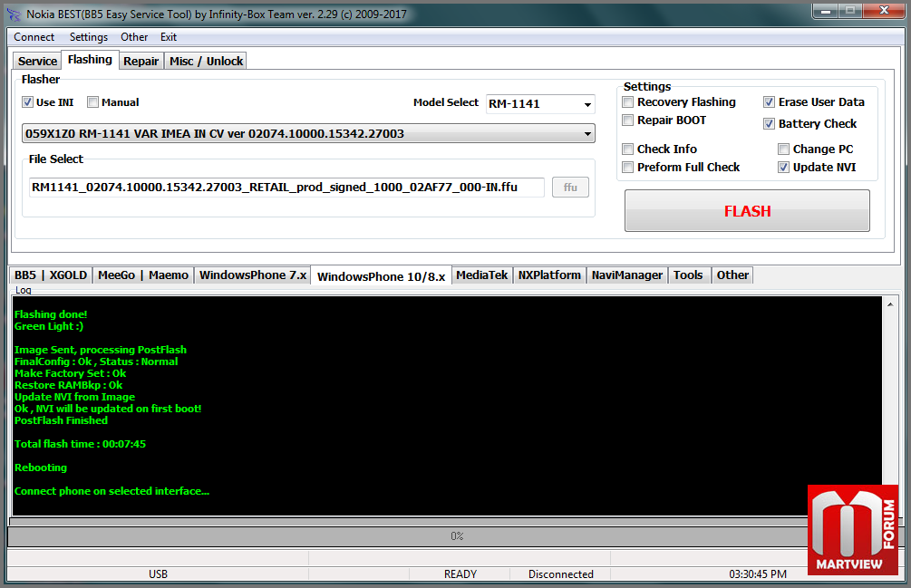This screenshot has height=588, width=911.
Task: Click the ffu file path input field
Action: coord(286,188)
